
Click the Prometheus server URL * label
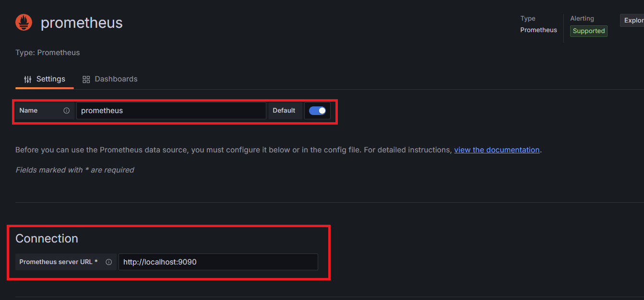pos(59,262)
